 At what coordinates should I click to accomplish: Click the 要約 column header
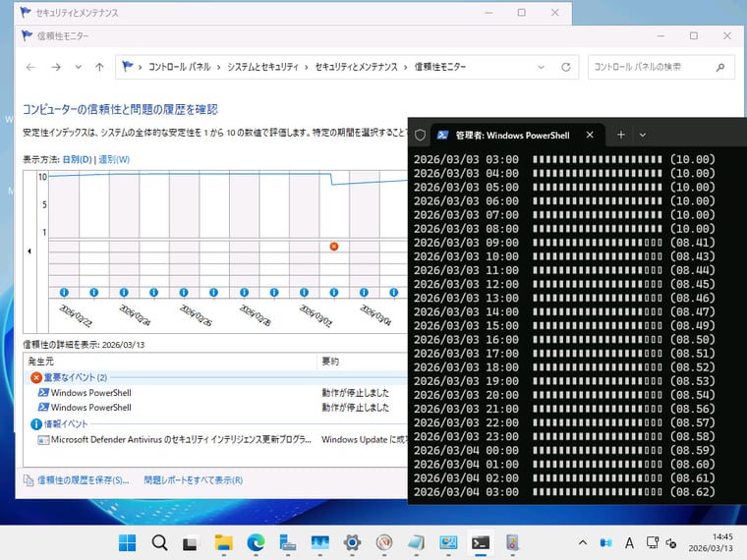[363, 362]
